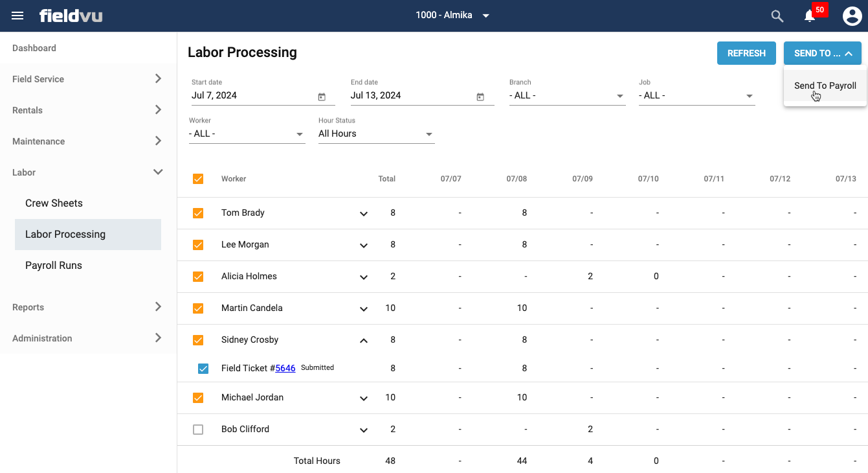Click worker name Martin Candela

(x=252, y=308)
